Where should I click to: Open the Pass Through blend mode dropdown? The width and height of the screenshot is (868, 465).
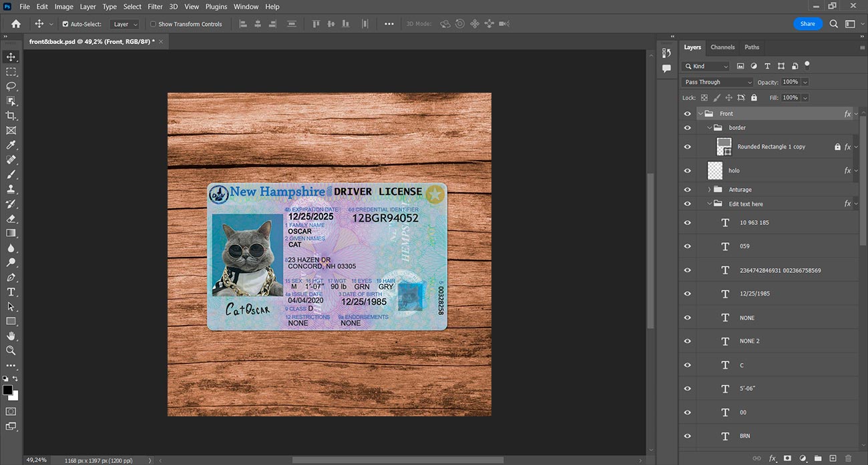click(717, 82)
